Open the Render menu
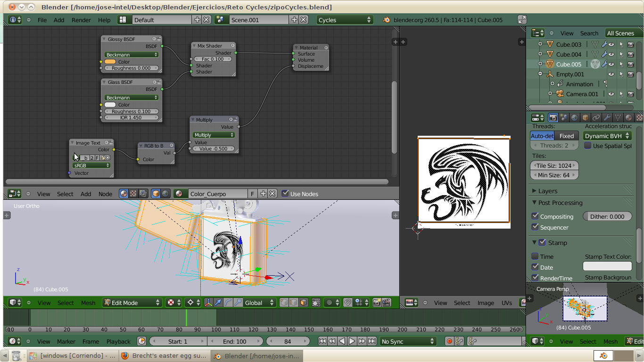The height and width of the screenshot is (362, 644). point(81,20)
